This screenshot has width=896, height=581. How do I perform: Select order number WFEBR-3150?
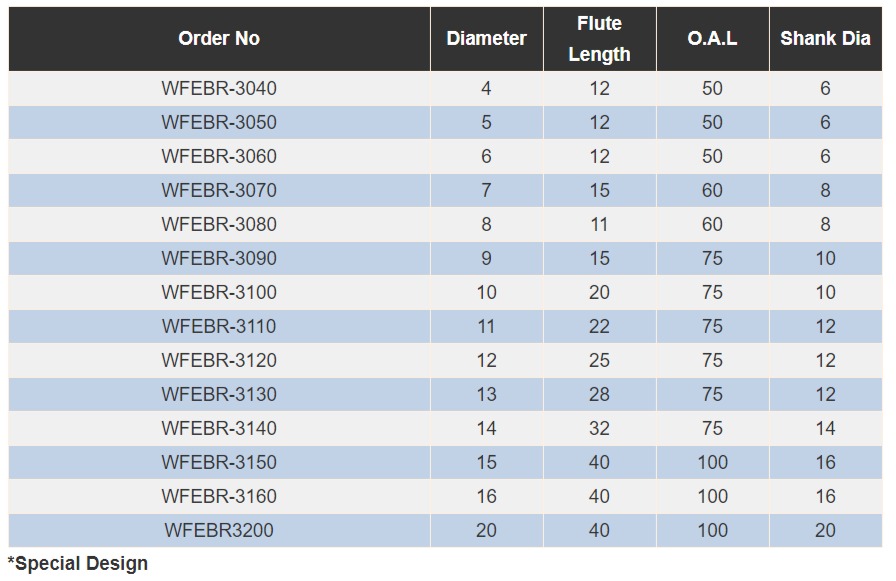pos(219,463)
